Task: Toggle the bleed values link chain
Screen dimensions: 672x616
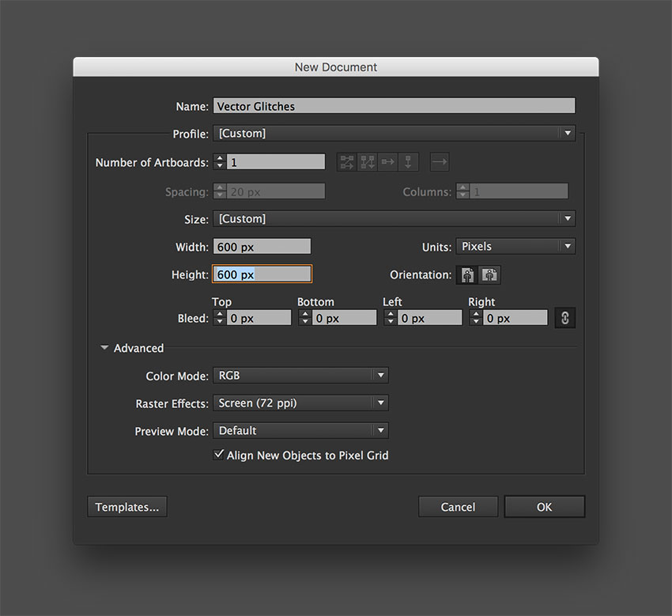Action: point(565,317)
